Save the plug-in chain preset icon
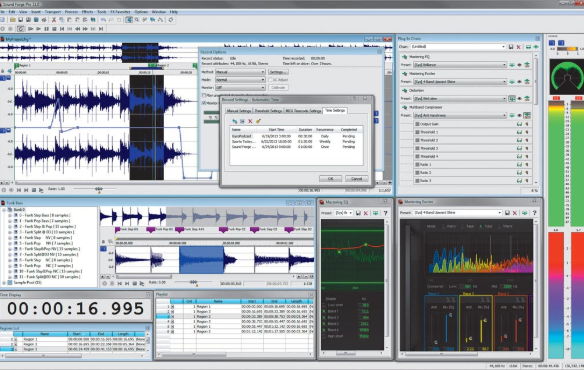Screen dimensions: 584x370 [x=511, y=47]
